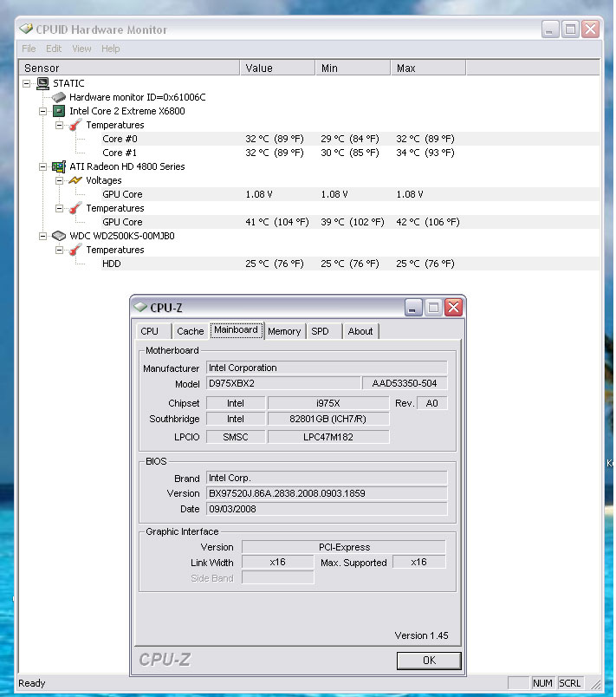This screenshot has height=697, width=616.
Task: Switch to the Cache tab in CPU-Z
Action: pos(190,331)
